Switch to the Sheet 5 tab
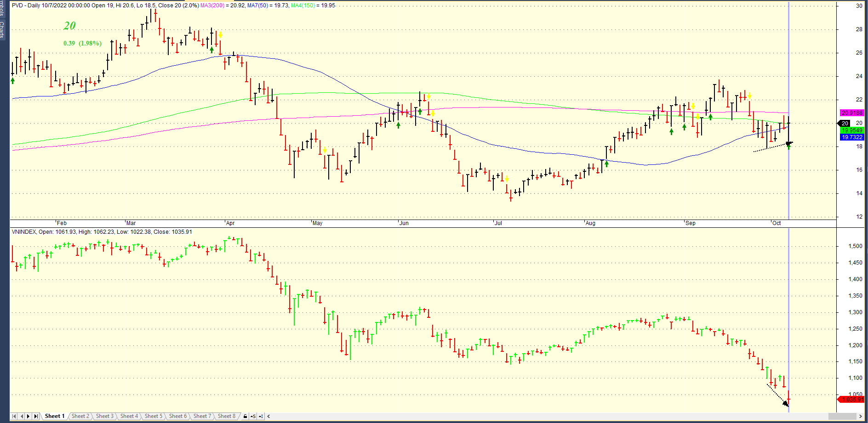This screenshot has height=423, width=868. click(x=153, y=416)
